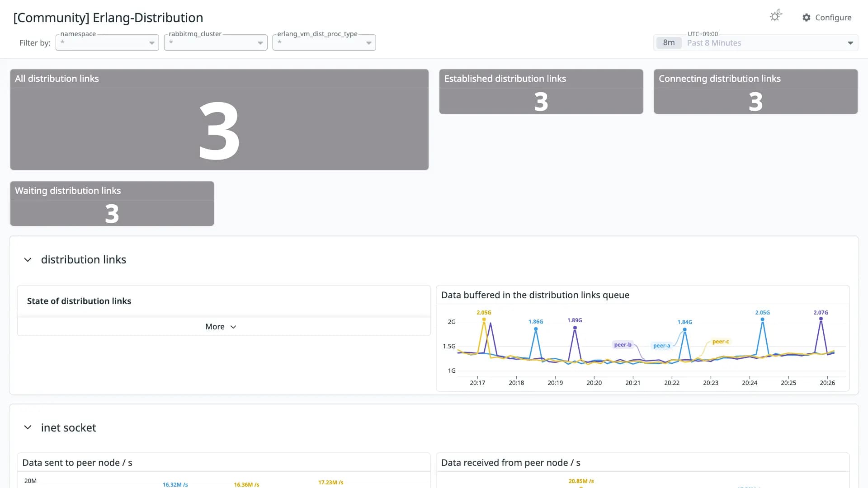Viewport: 868px width, 488px height.
Task: Click the dashboard title [Community] Erlang-Distribution
Action: point(108,18)
